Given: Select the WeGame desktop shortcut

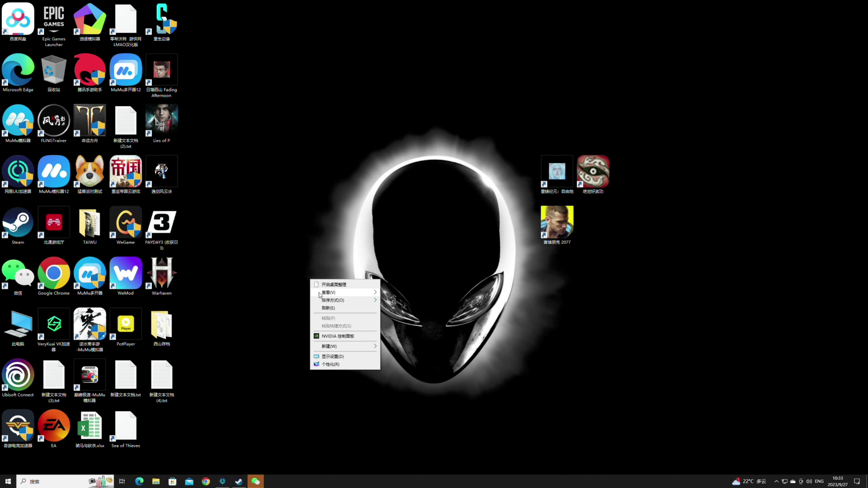Looking at the screenshot, I should (x=126, y=225).
